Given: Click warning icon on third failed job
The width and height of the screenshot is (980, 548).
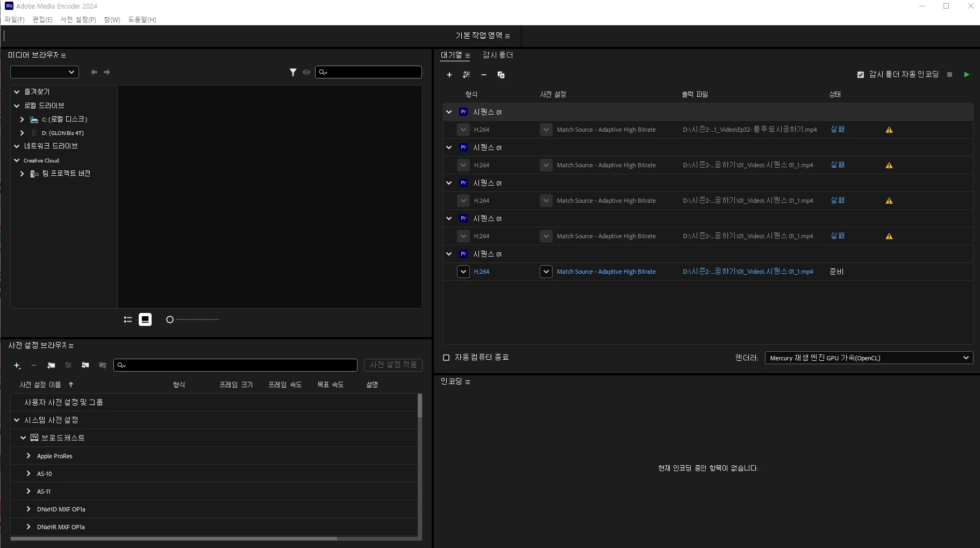Looking at the screenshot, I should tap(889, 201).
